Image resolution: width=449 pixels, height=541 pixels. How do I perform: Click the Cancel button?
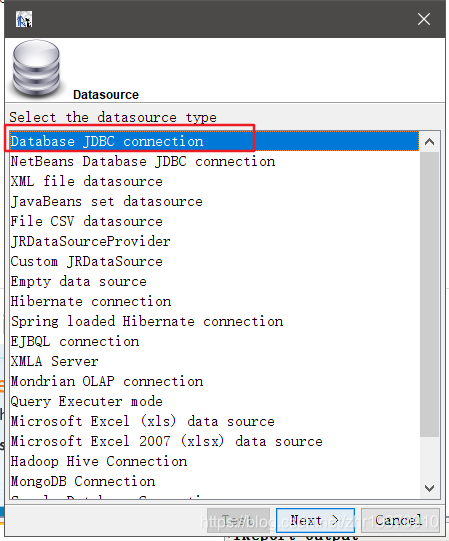(400, 520)
